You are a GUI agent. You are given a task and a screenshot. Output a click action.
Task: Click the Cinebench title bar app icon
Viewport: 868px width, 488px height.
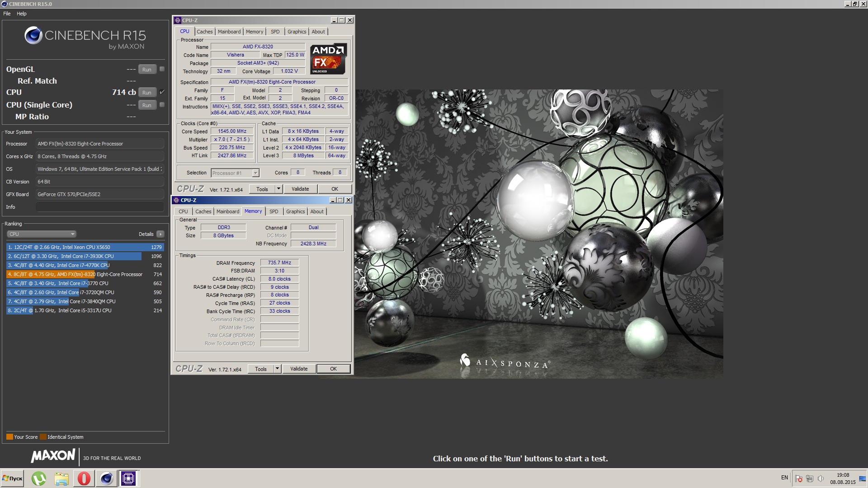(4, 4)
